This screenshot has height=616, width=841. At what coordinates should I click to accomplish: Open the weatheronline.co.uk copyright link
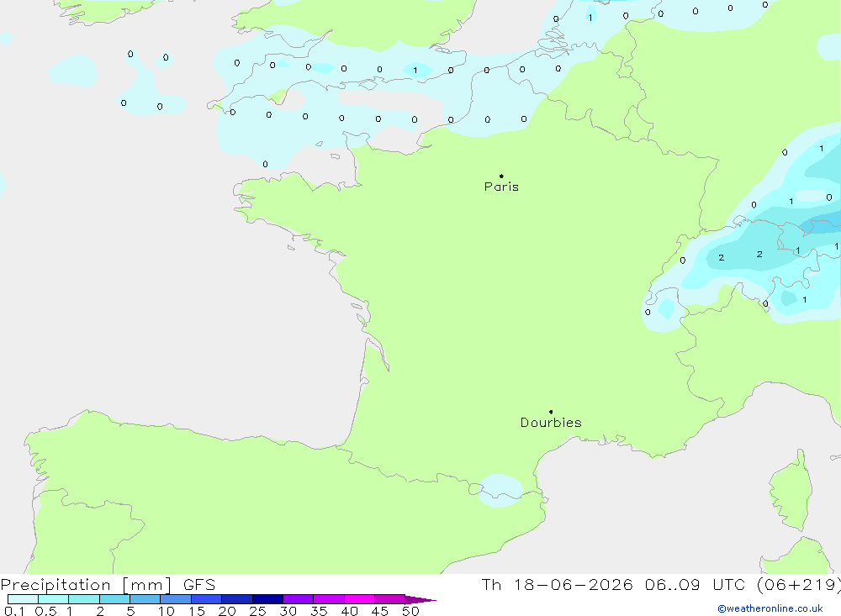tap(770, 608)
